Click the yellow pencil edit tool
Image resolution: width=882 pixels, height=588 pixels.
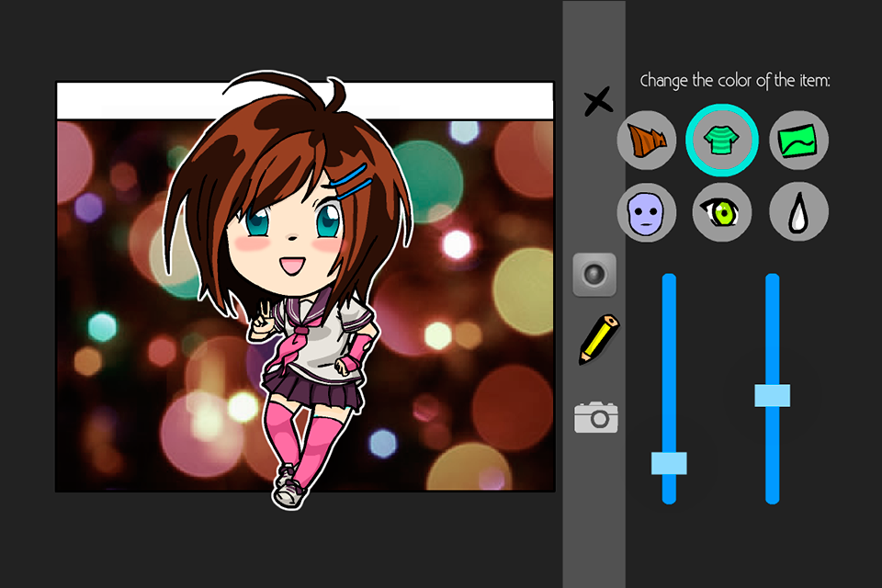click(x=598, y=339)
